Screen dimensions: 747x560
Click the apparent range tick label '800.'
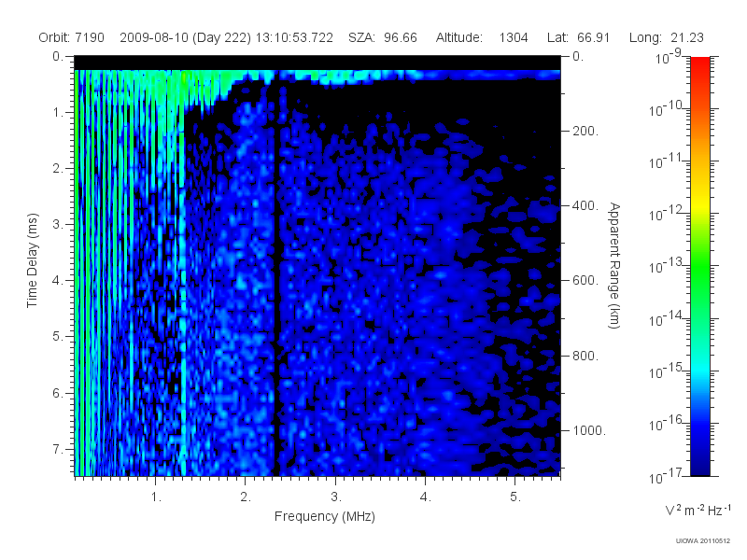[x=585, y=356]
